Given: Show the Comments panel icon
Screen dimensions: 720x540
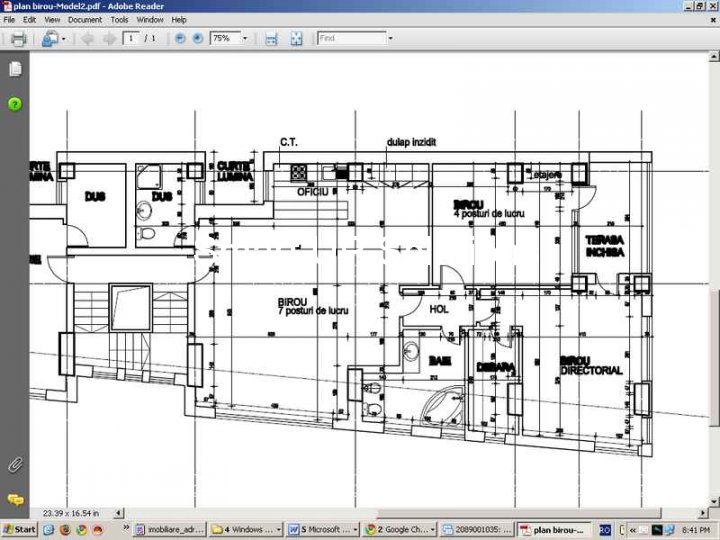Looking at the screenshot, I should pyautogui.click(x=15, y=499).
